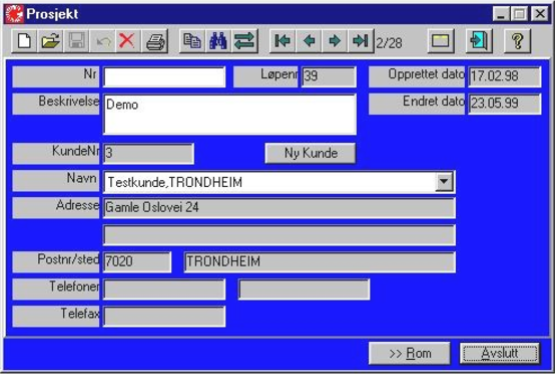
Task: Open the folder icon in toolbar
Action: 50,41
